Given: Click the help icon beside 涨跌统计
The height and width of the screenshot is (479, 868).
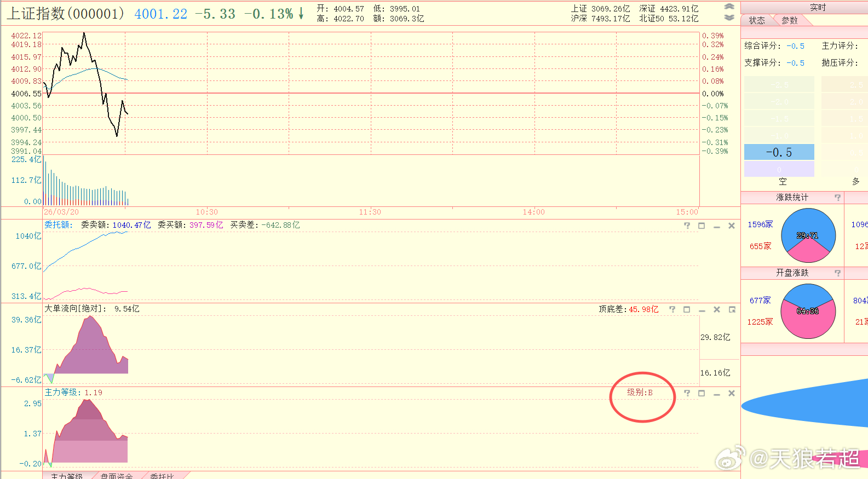Looking at the screenshot, I should coord(837,197).
